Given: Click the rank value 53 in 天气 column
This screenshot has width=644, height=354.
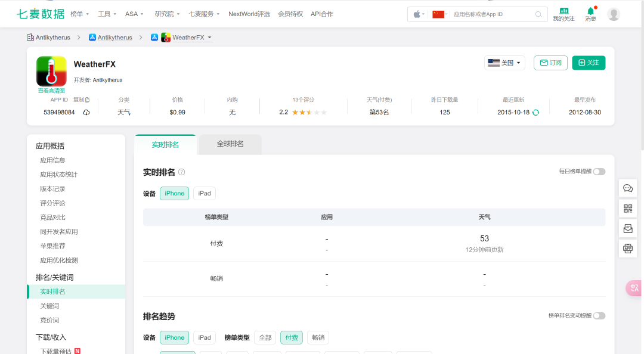Looking at the screenshot, I should tap(484, 238).
